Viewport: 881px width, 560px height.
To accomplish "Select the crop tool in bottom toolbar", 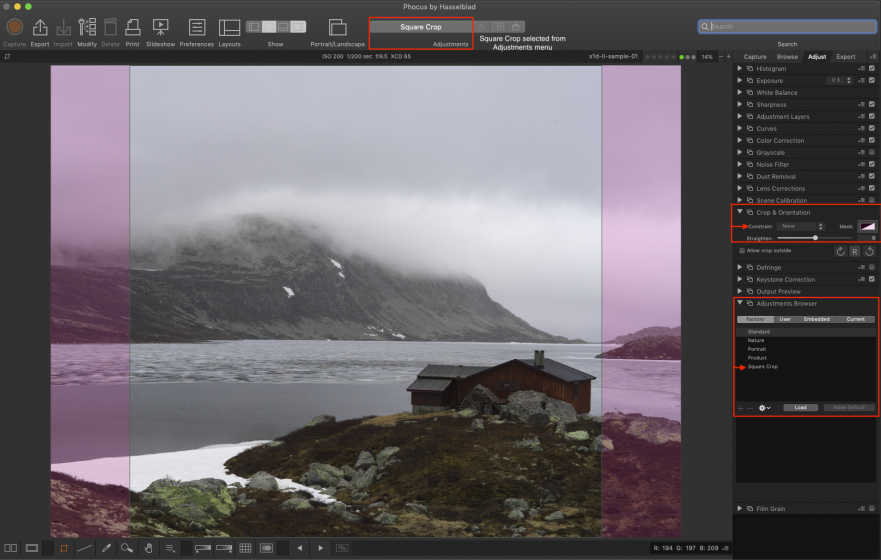I will [64, 548].
